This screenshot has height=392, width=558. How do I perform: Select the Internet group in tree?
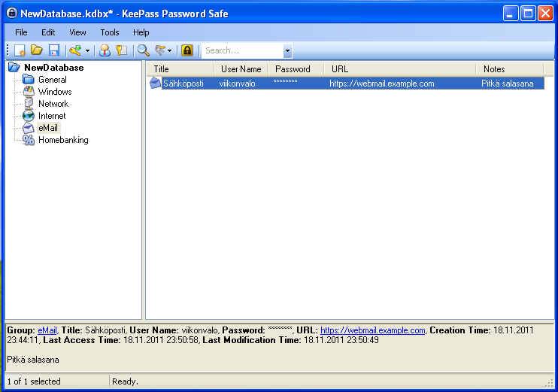52,116
